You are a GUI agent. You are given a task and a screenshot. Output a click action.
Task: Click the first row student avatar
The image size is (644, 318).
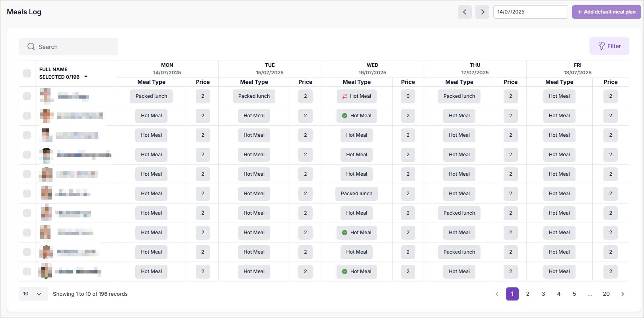pos(47,96)
